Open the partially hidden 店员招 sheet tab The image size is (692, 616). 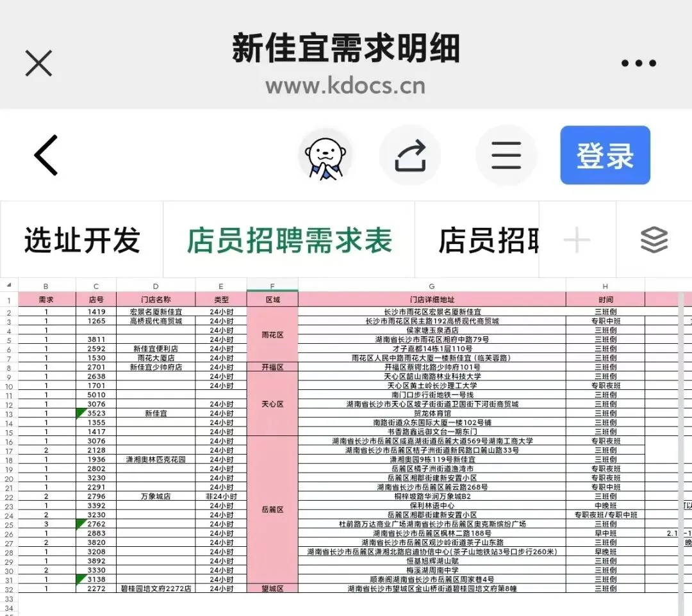point(477,240)
